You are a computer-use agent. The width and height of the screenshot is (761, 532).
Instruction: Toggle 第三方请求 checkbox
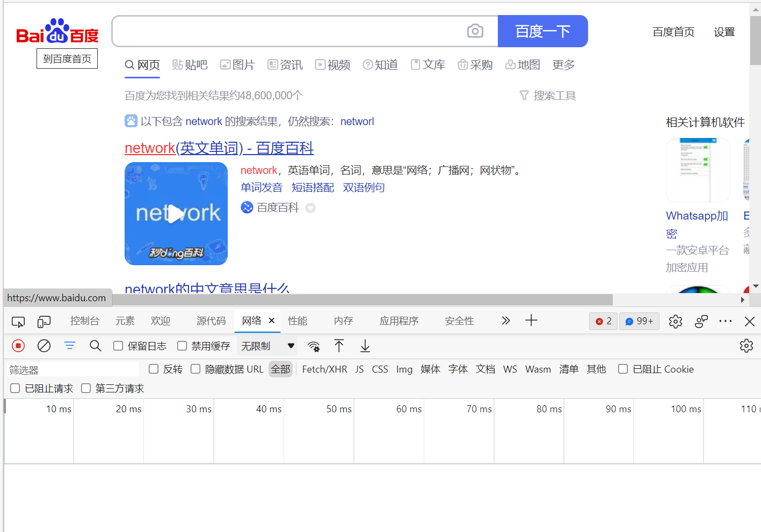[86, 388]
